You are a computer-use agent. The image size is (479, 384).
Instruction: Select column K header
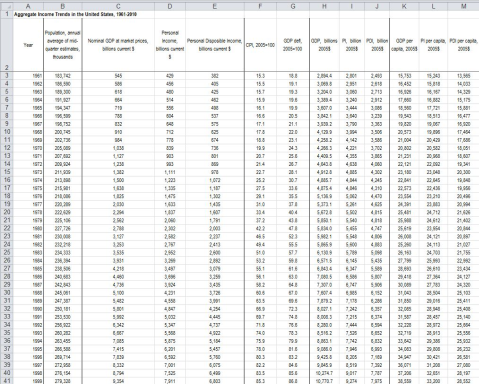click(x=404, y=7)
